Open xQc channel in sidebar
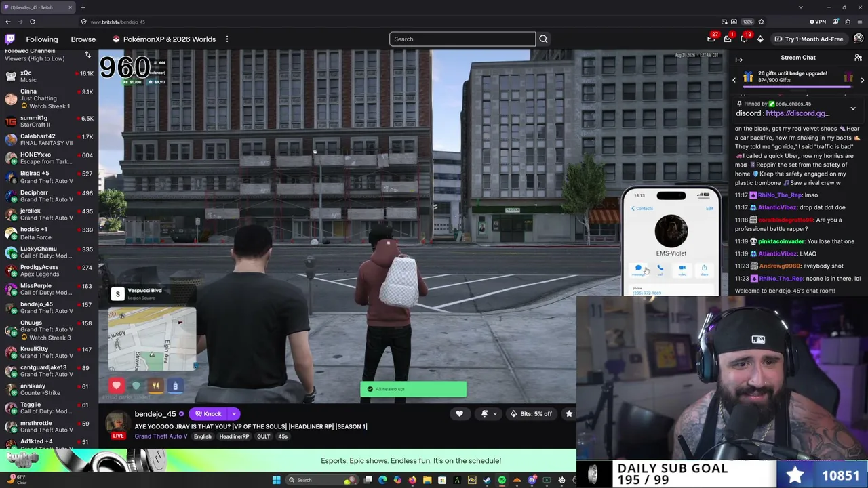This screenshot has height=488, width=868. click(x=49, y=76)
